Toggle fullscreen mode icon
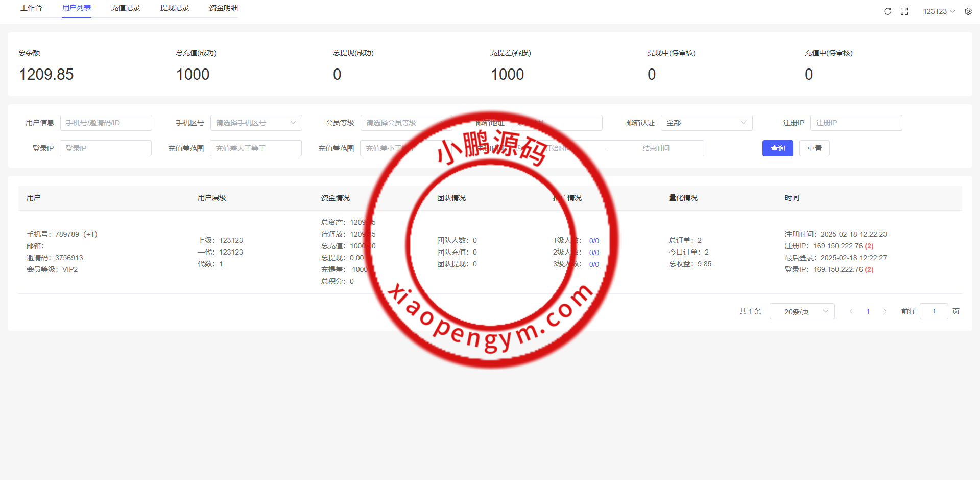 (904, 11)
